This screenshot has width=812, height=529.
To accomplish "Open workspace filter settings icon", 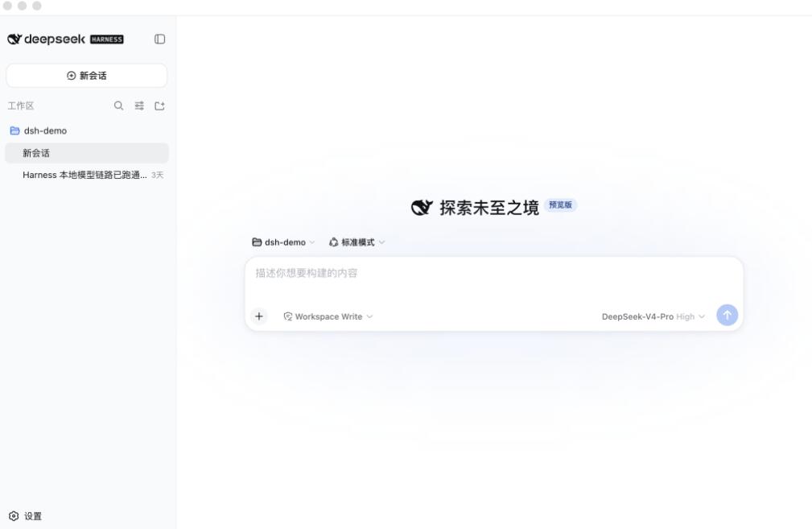I will 139,105.
